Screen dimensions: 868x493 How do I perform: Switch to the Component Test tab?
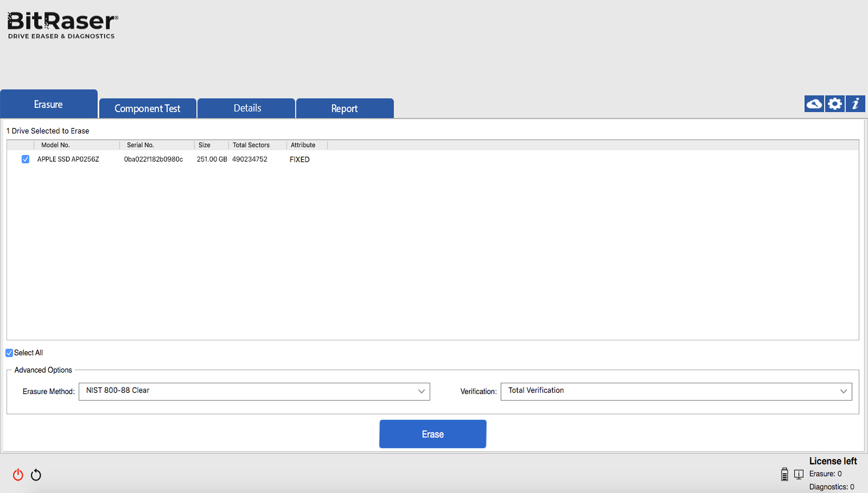tap(147, 108)
